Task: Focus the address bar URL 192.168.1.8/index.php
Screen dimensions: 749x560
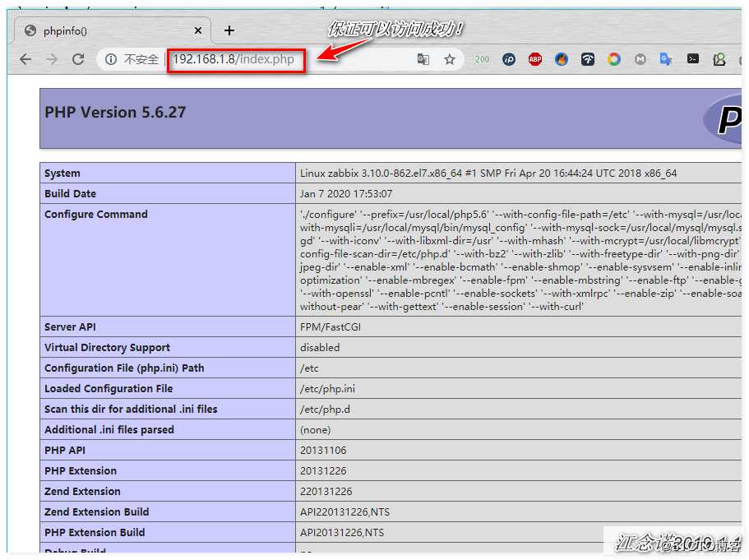Action: [233, 59]
